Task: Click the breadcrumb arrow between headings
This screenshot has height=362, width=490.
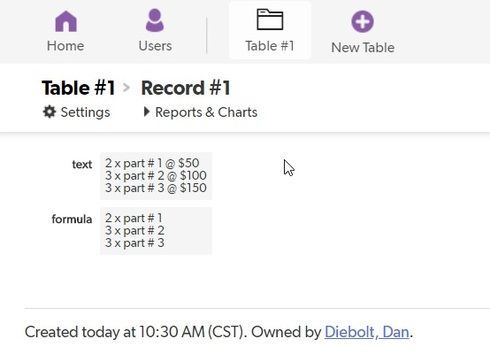Action: pos(126,88)
